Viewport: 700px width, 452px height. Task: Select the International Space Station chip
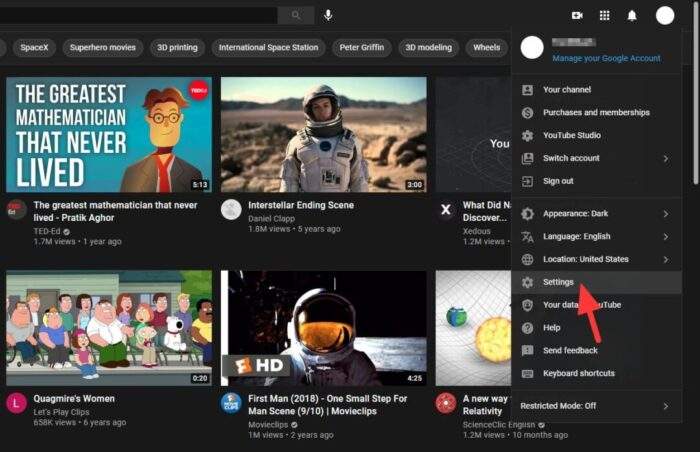click(x=268, y=47)
